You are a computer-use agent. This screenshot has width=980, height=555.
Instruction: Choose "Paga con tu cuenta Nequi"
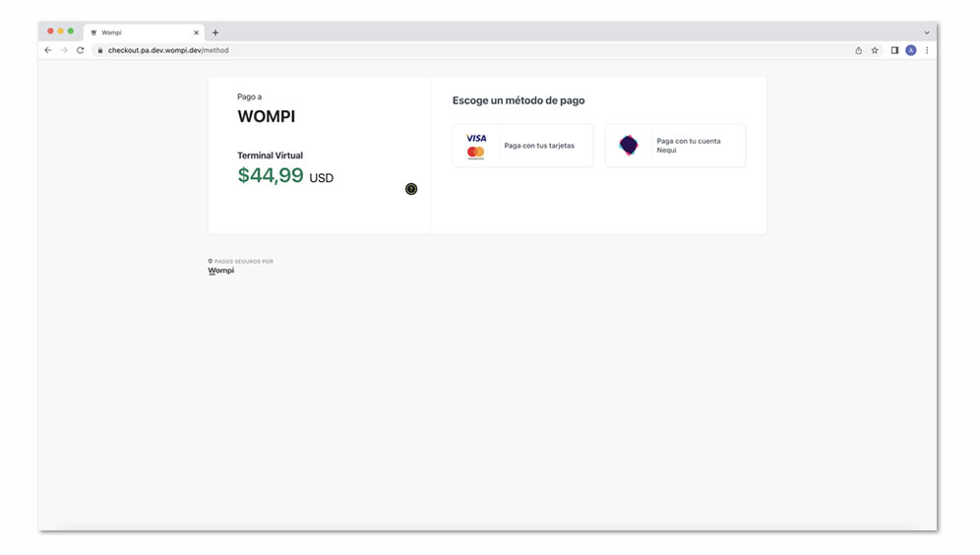click(689, 146)
